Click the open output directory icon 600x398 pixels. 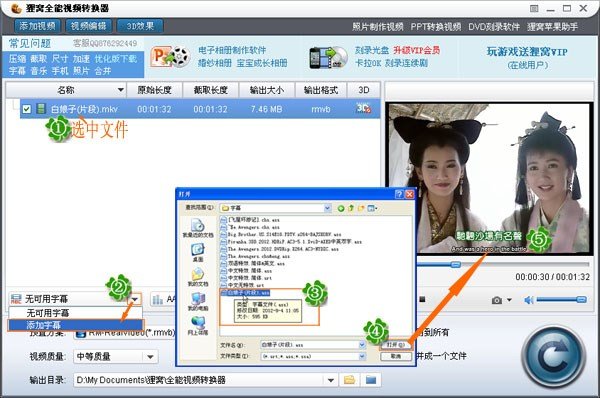click(371, 380)
